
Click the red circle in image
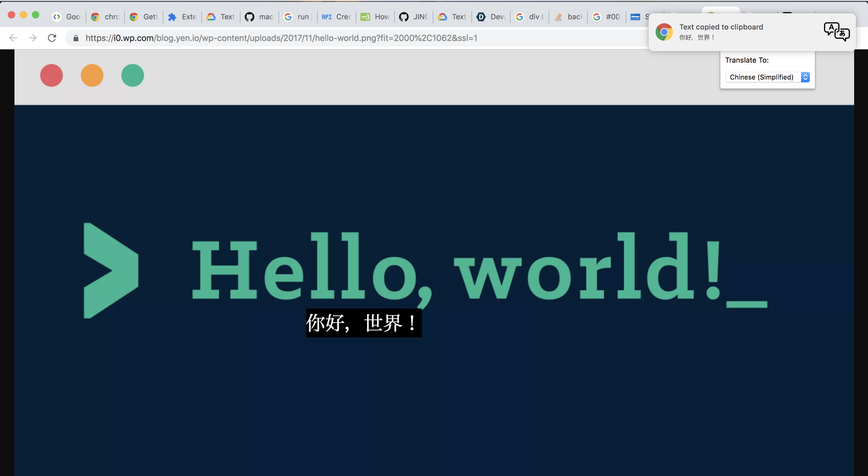pyautogui.click(x=52, y=75)
